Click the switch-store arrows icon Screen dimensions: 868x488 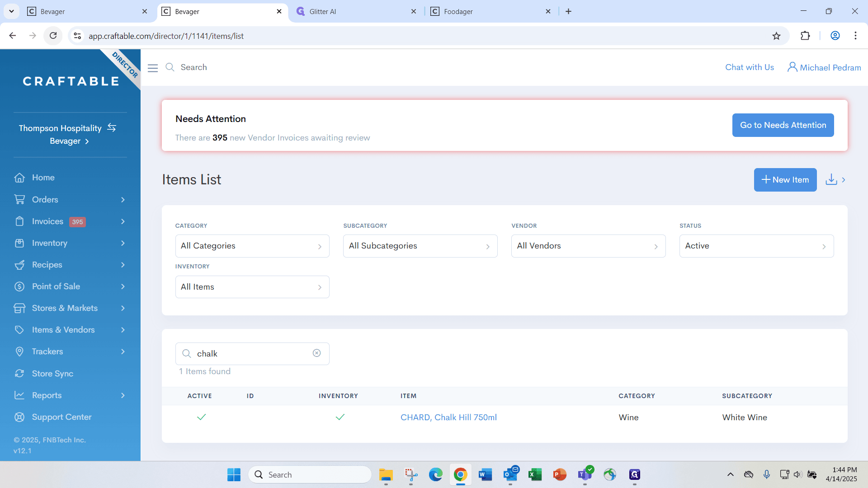click(112, 128)
